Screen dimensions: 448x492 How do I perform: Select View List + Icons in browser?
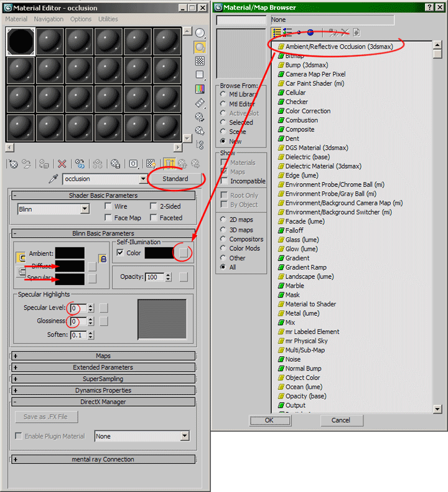tap(287, 32)
